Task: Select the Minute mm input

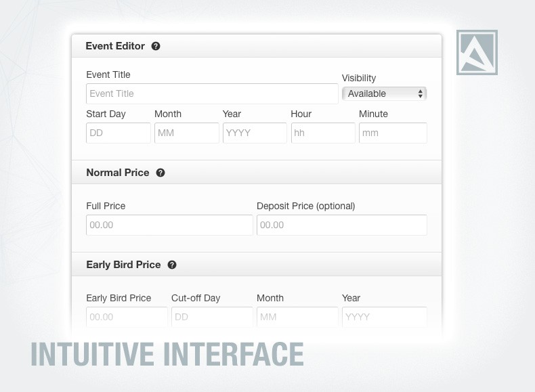Action: pyautogui.click(x=393, y=133)
